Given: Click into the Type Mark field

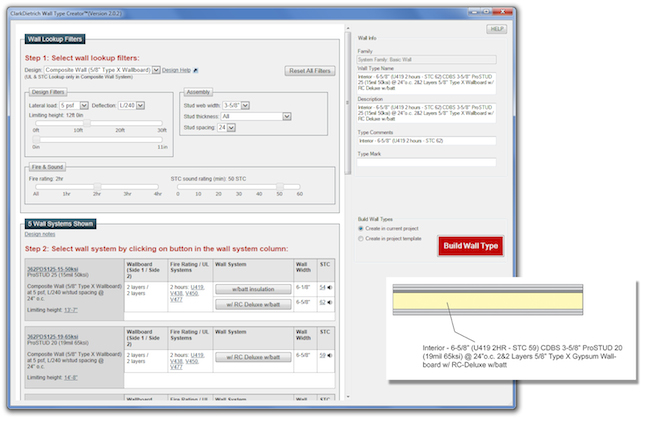Looking at the screenshot, I should [427, 162].
